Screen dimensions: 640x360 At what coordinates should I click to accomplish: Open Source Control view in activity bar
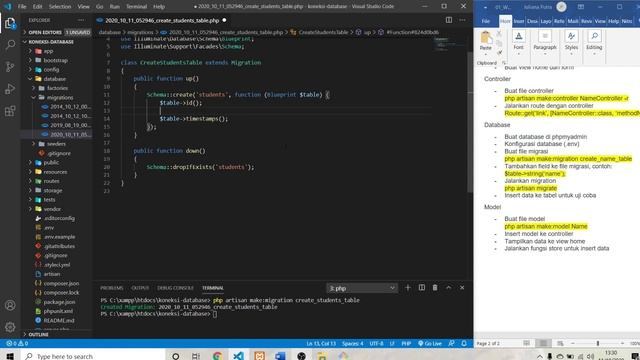point(10,67)
